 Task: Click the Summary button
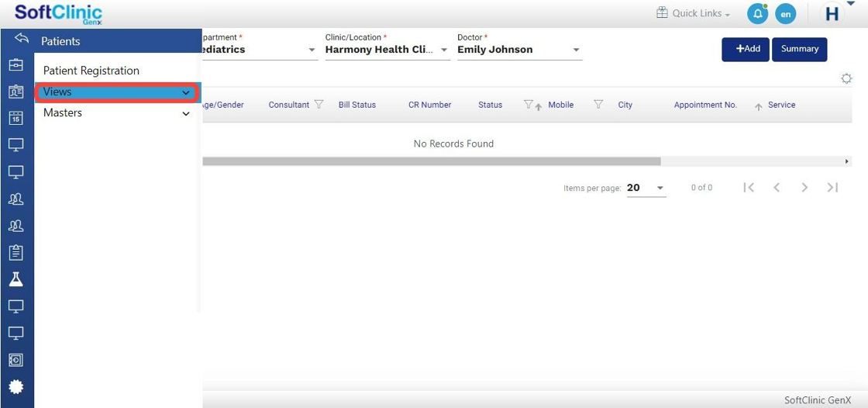point(799,50)
